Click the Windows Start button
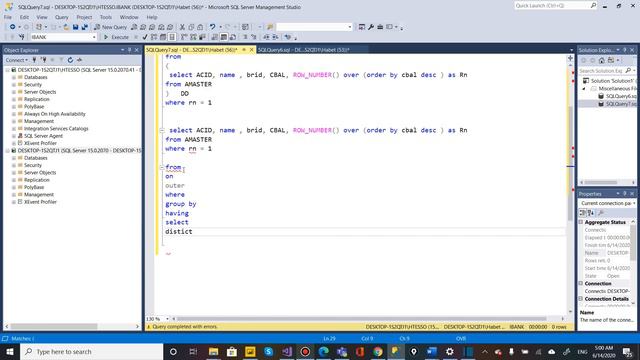This screenshot has width=640, height=360. point(10,351)
